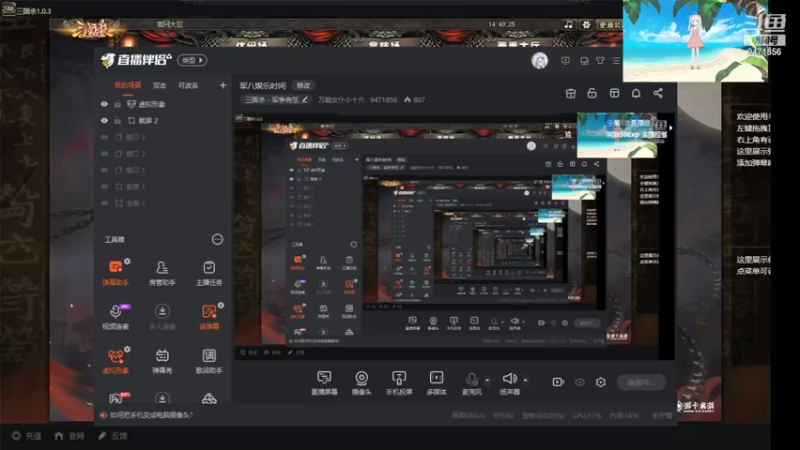800x450 pixels.
Task: Click the FPS:60 status readout
Action: (x=504, y=415)
